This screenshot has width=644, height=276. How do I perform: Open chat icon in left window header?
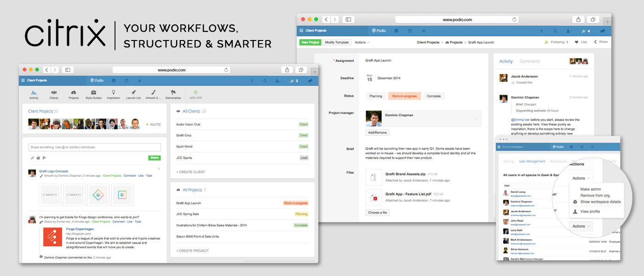point(310,80)
